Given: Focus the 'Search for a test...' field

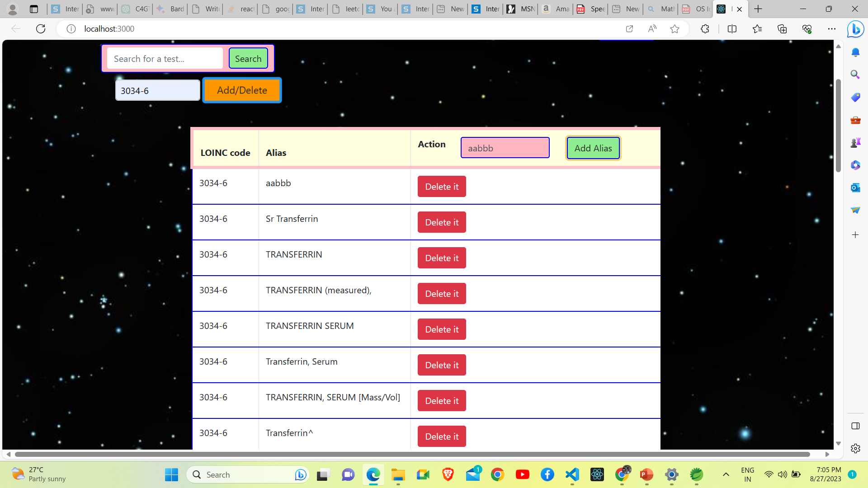Looking at the screenshot, I should (165, 58).
